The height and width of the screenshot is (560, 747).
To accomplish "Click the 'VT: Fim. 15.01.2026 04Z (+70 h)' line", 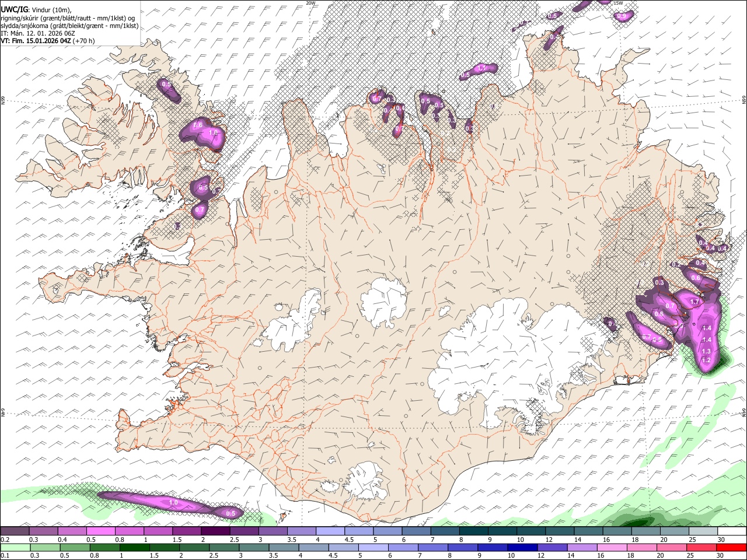I will click(48, 41).
